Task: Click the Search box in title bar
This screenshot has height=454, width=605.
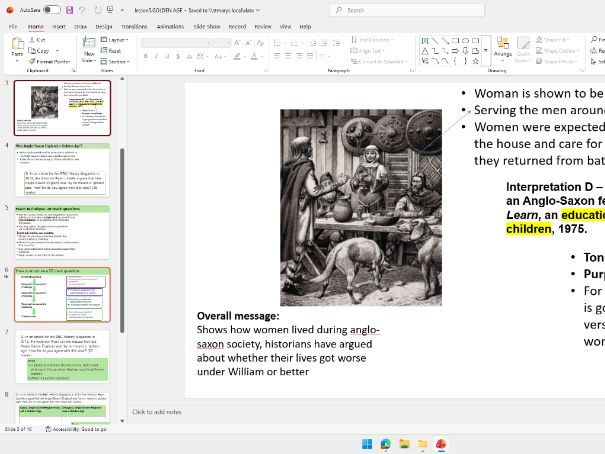Action: pos(407,10)
